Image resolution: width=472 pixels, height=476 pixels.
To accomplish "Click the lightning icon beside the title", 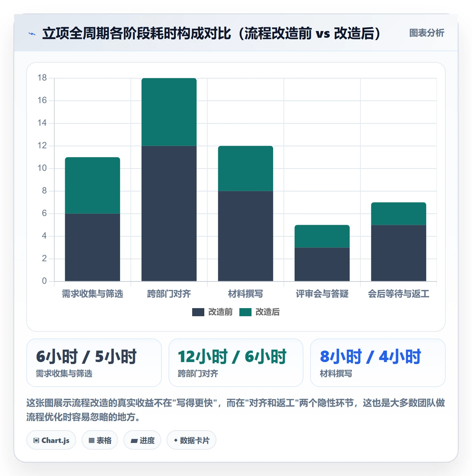I will pyautogui.click(x=32, y=34).
